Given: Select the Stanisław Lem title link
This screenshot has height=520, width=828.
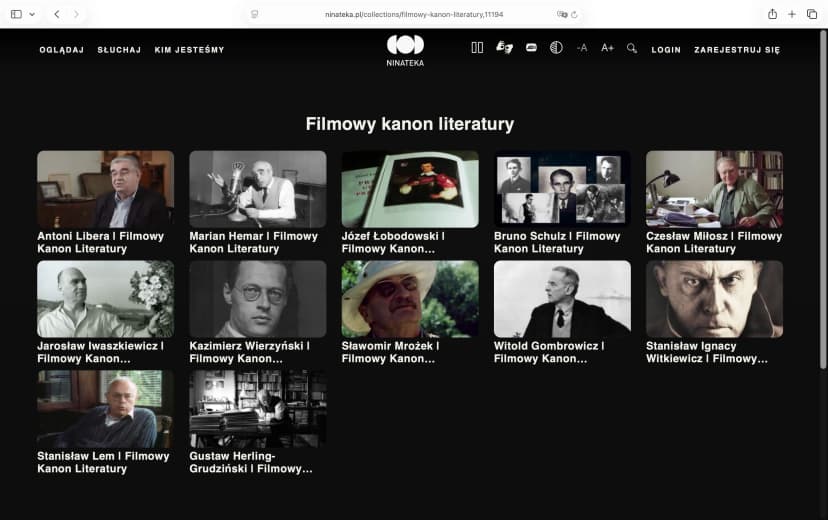Looking at the screenshot, I should [x=103, y=462].
